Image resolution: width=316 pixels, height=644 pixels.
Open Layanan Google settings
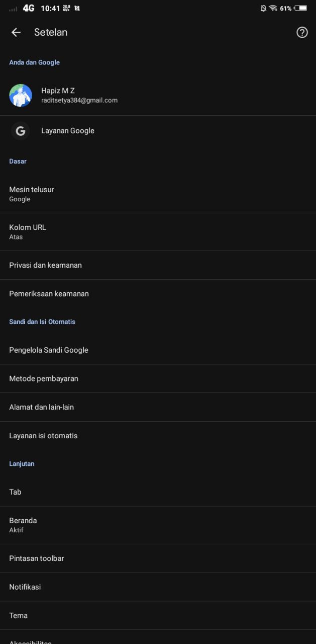tap(158, 131)
